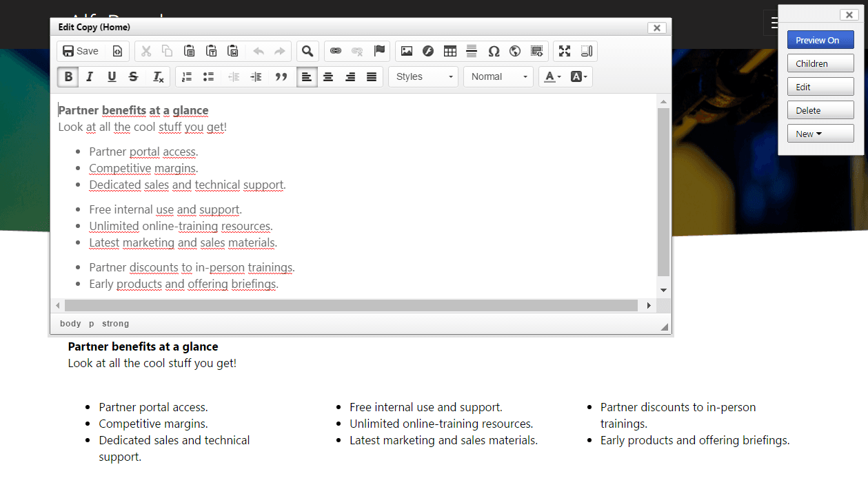Open the Background Color picker

(x=579, y=76)
